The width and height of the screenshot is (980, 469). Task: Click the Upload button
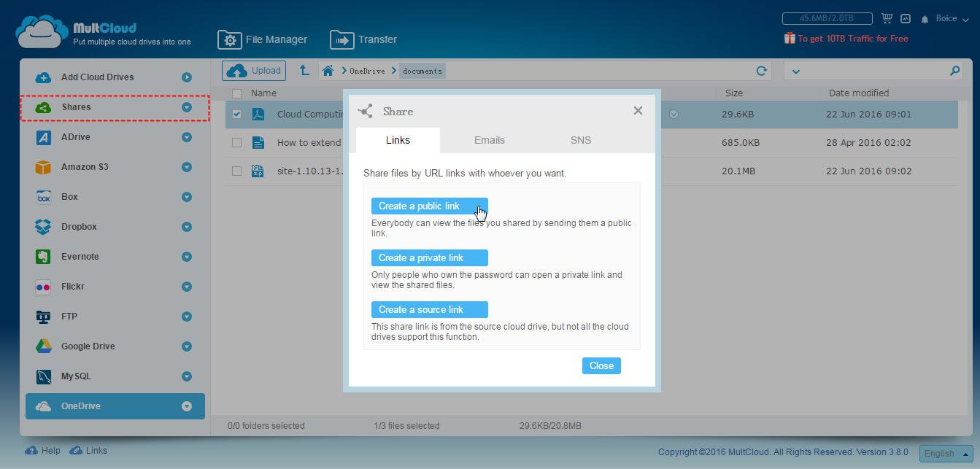(254, 71)
